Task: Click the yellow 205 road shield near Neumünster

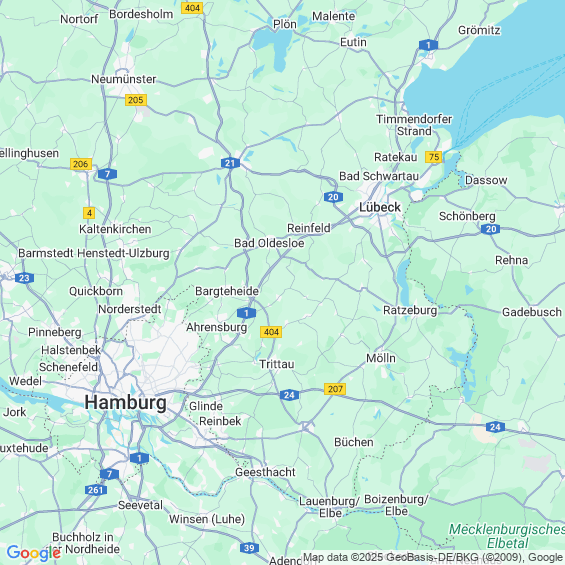Action: [x=136, y=100]
